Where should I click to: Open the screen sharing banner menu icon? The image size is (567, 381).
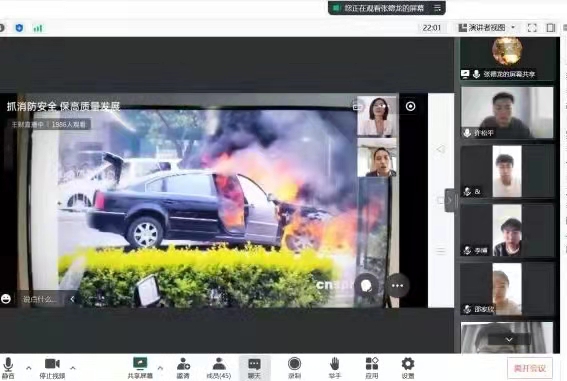(x=437, y=8)
